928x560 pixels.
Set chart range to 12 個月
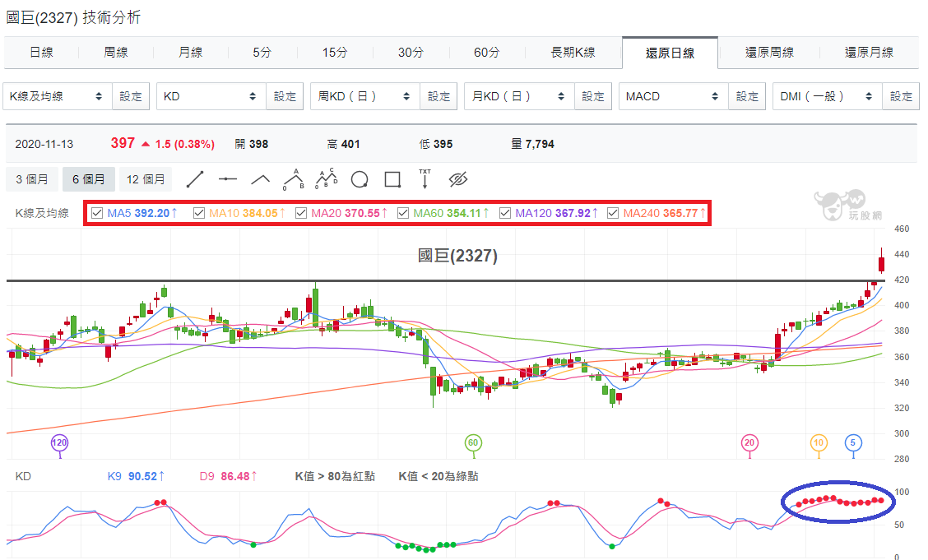coord(146,179)
